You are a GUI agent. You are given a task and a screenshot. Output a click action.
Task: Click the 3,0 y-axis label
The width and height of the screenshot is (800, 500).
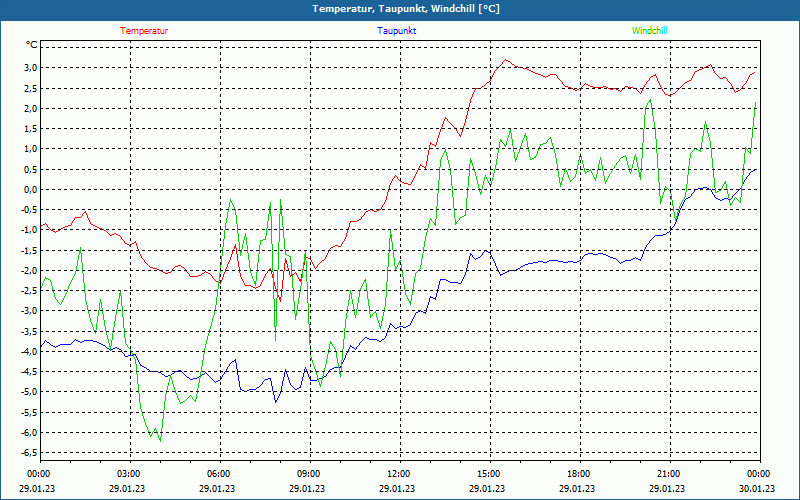31,67
